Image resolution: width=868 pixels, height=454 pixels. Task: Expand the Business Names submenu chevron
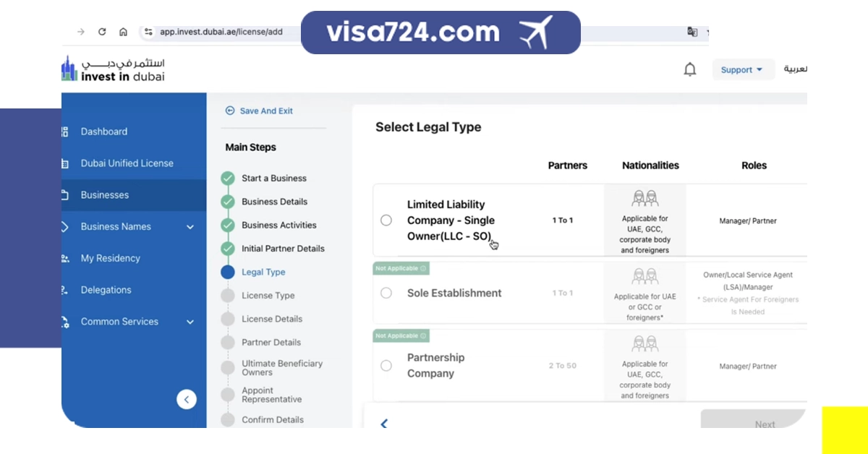pyautogui.click(x=190, y=227)
